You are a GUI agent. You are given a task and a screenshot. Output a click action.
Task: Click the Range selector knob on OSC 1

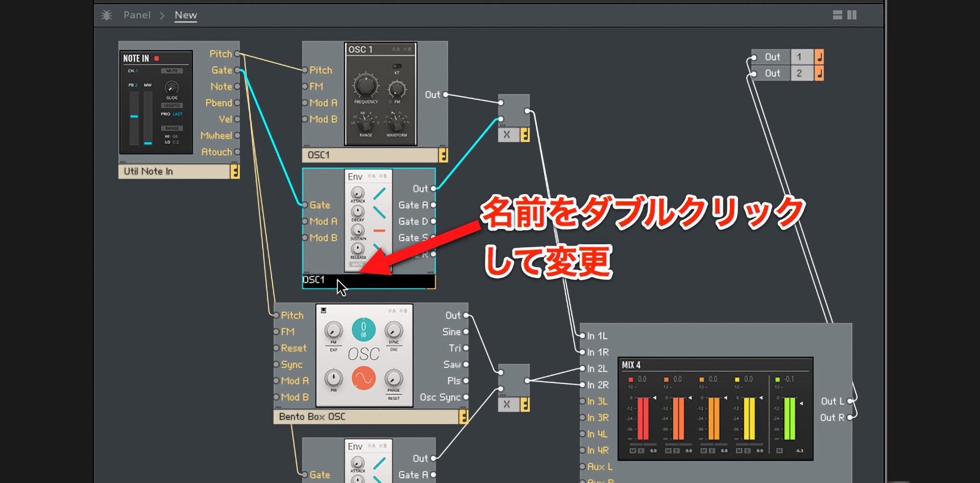(366, 122)
